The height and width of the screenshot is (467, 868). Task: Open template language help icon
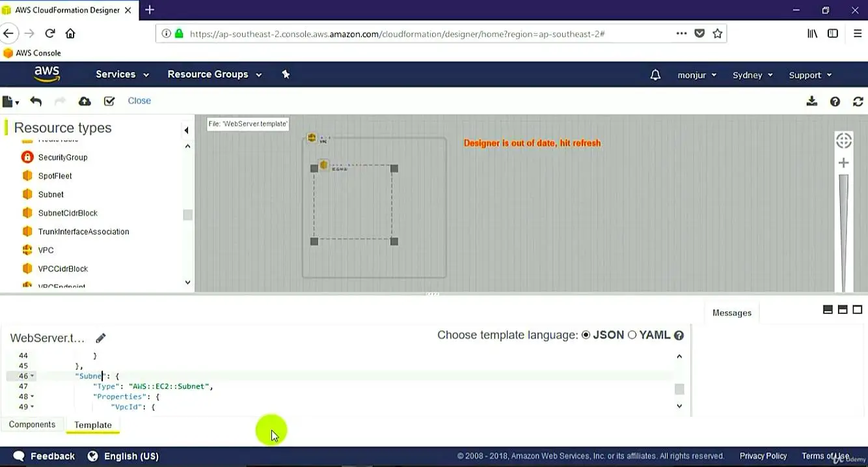[679, 335]
